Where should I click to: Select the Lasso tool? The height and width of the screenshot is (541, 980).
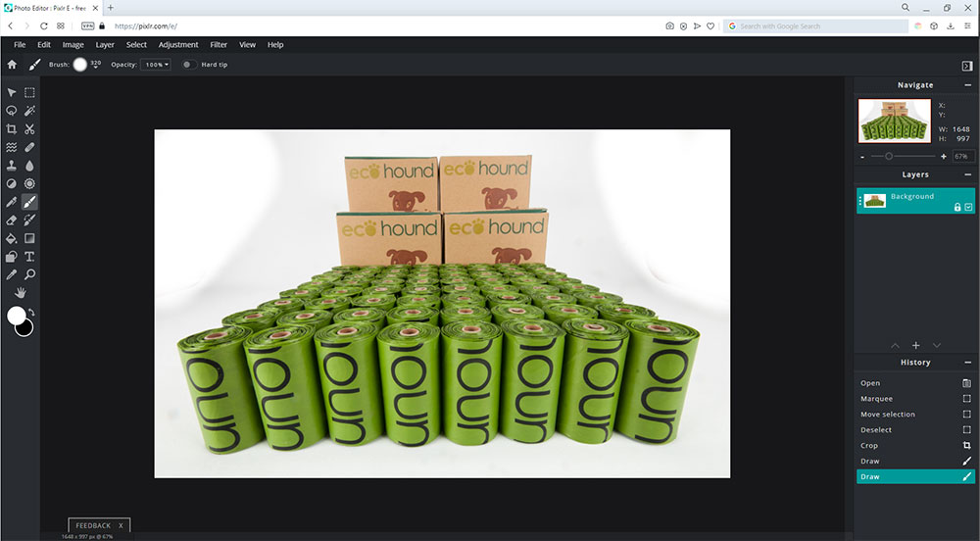pyautogui.click(x=11, y=111)
